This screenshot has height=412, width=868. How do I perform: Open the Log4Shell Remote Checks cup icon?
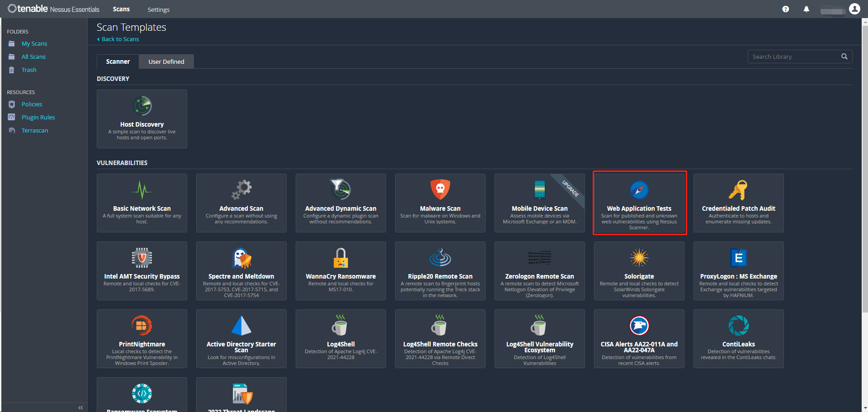(x=440, y=326)
